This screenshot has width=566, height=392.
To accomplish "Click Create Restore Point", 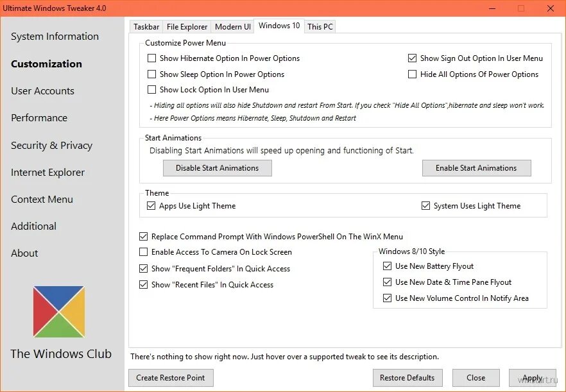I will coord(171,378).
